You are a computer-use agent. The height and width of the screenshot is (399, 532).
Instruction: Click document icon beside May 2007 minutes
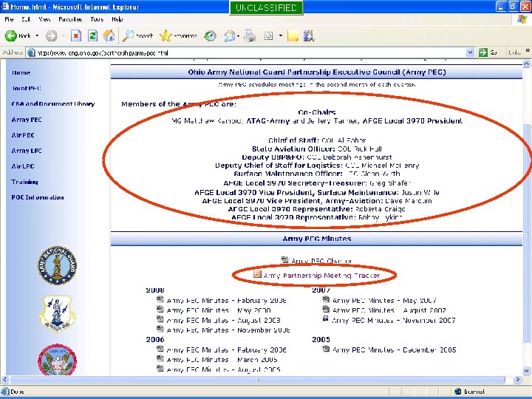coord(326,299)
